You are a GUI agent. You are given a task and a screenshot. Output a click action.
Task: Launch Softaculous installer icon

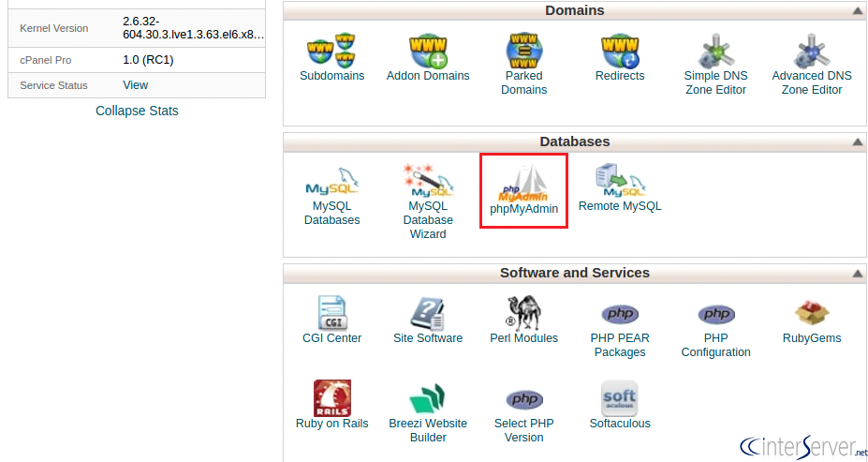[620, 398]
